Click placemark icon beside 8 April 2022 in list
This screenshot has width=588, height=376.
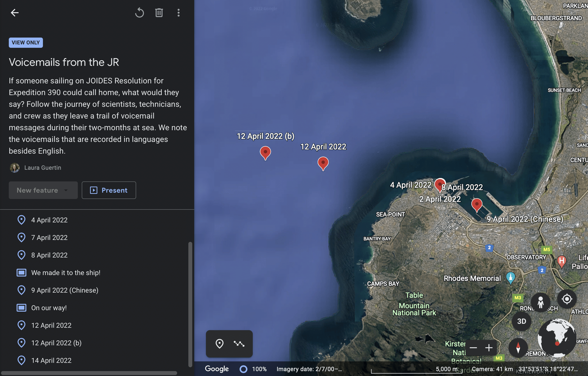(x=21, y=255)
